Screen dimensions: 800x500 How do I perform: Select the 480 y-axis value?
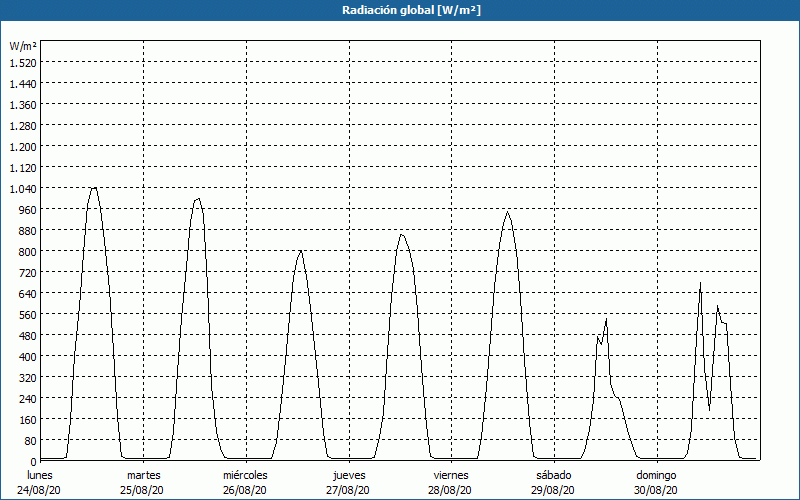[x=28, y=335]
